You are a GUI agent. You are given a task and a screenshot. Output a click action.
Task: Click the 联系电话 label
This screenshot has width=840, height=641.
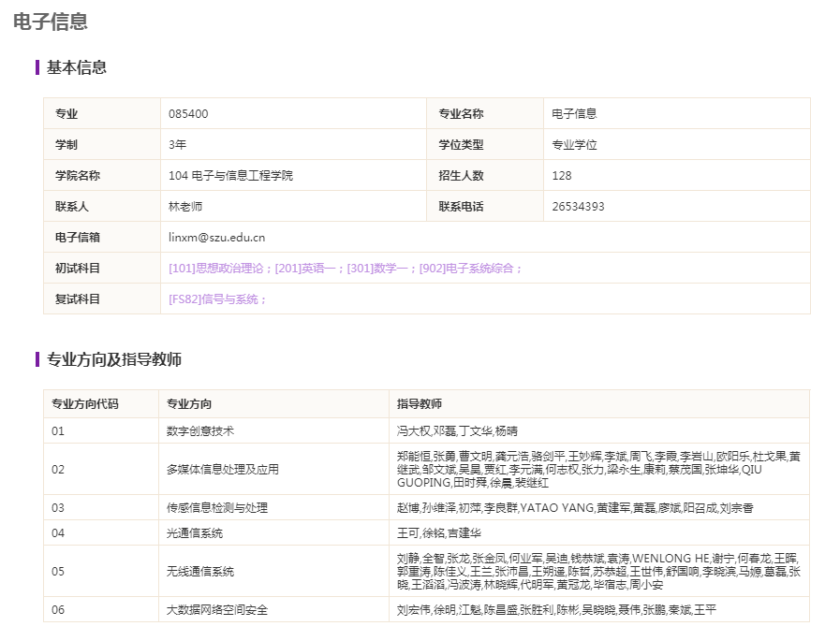(462, 207)
